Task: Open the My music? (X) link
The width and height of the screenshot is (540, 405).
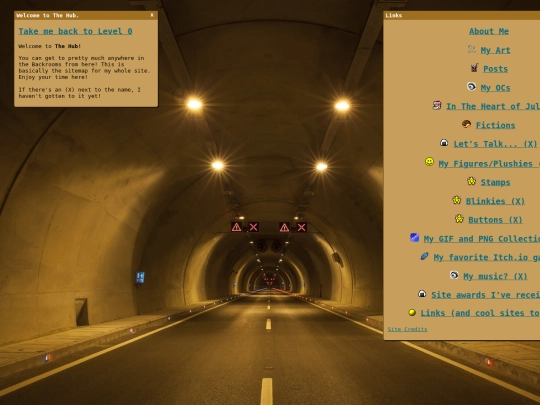Action: point(495,276)
